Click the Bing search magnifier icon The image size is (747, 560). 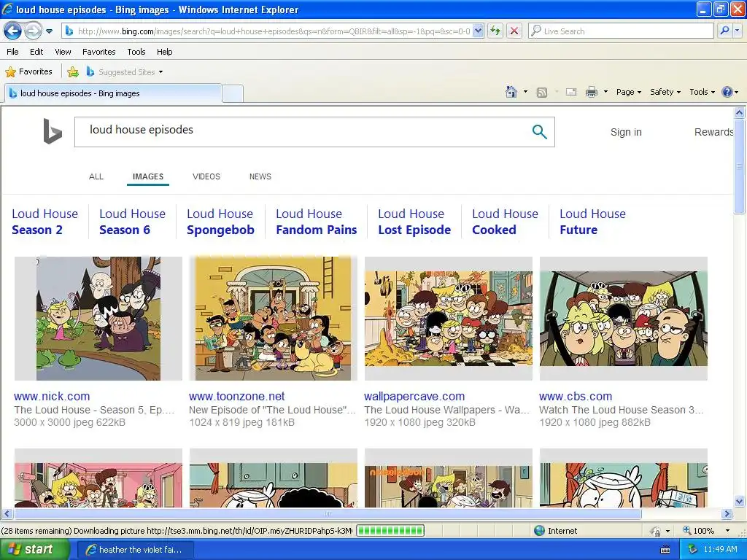(x=539, y=131)
